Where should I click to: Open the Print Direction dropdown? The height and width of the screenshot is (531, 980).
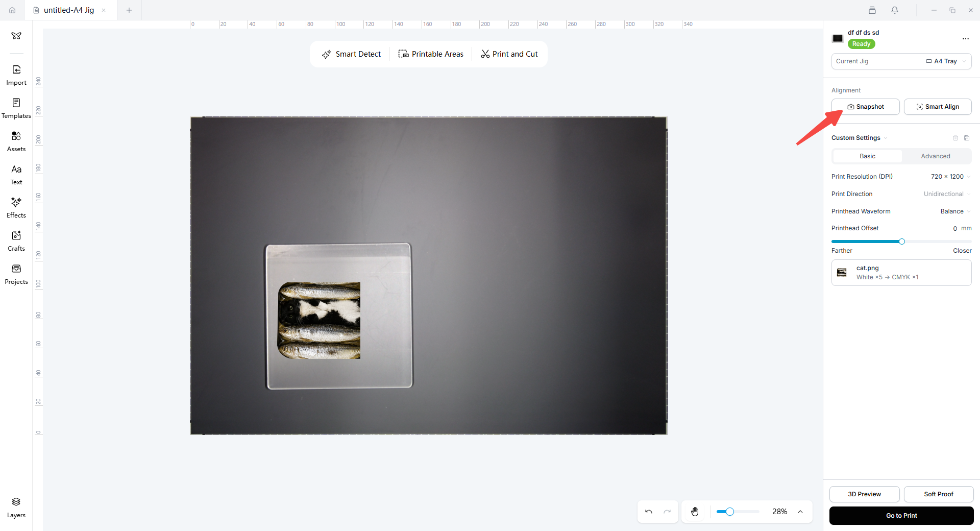click(947, 194)
